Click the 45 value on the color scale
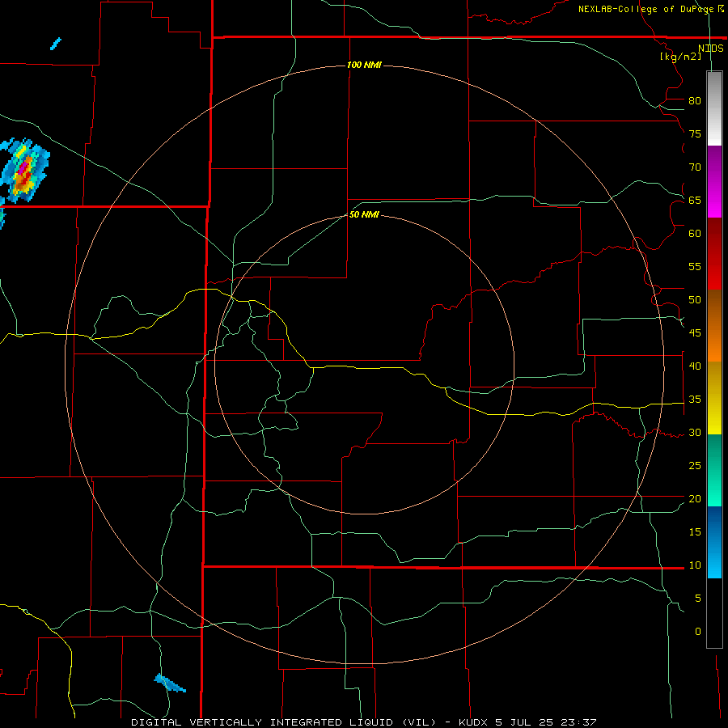Screen dimensions: 728x728 (695, 333)
